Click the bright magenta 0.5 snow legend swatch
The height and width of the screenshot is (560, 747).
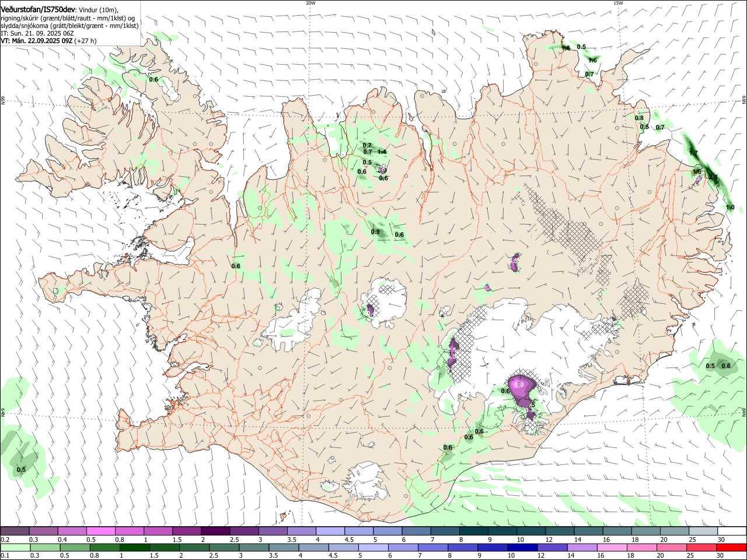(x=100, y=531)
